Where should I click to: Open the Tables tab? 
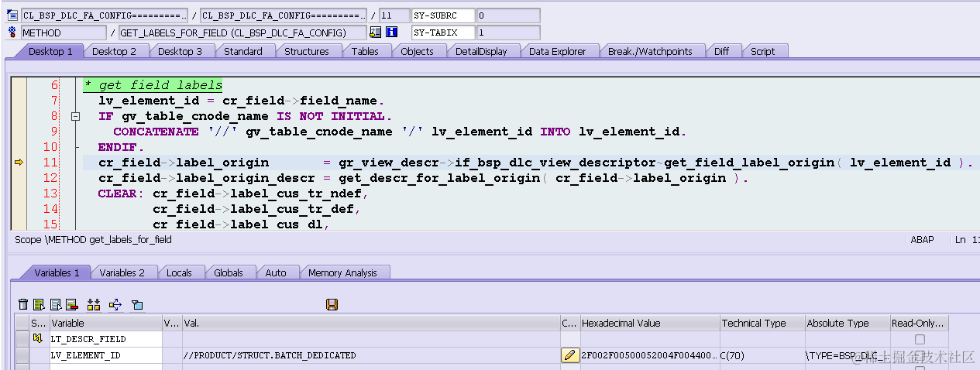(x=365, y=51)
